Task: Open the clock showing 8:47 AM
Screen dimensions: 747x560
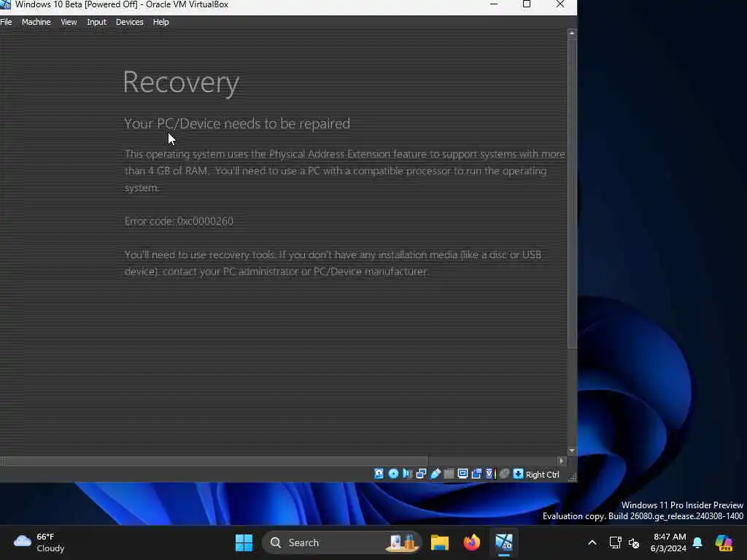Action: coord(668,542)
